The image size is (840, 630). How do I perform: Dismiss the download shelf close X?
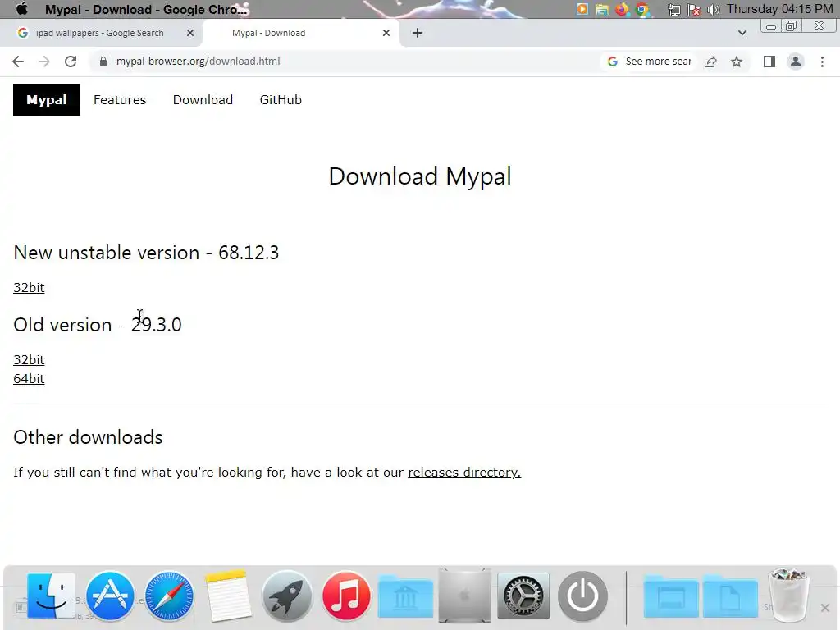tap(825, 608)
